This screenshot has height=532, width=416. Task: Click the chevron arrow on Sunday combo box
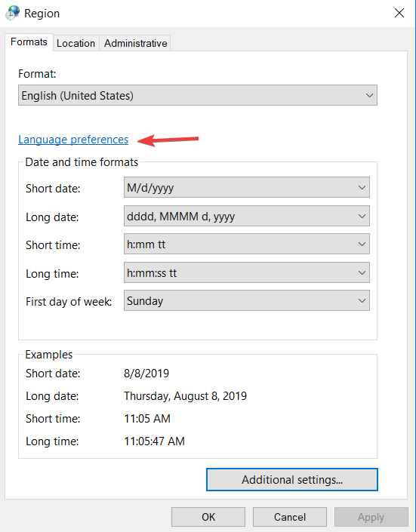(x=362, y=300)
